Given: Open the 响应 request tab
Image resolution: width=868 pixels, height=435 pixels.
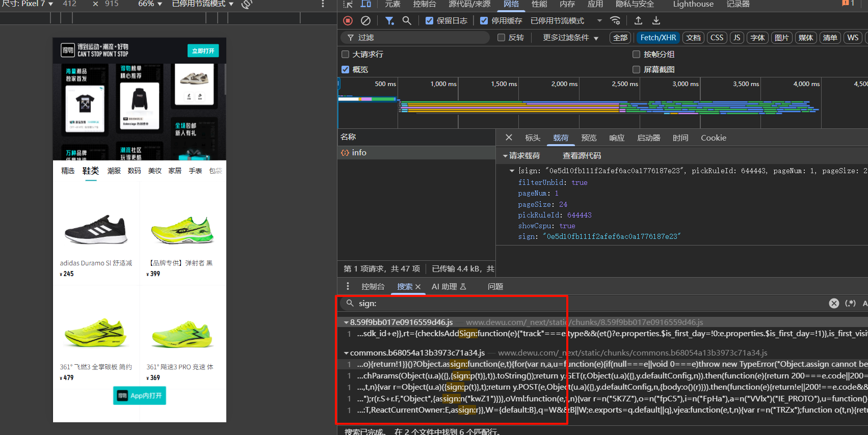Looking at the screenshot, I should (x=617, y=138).
